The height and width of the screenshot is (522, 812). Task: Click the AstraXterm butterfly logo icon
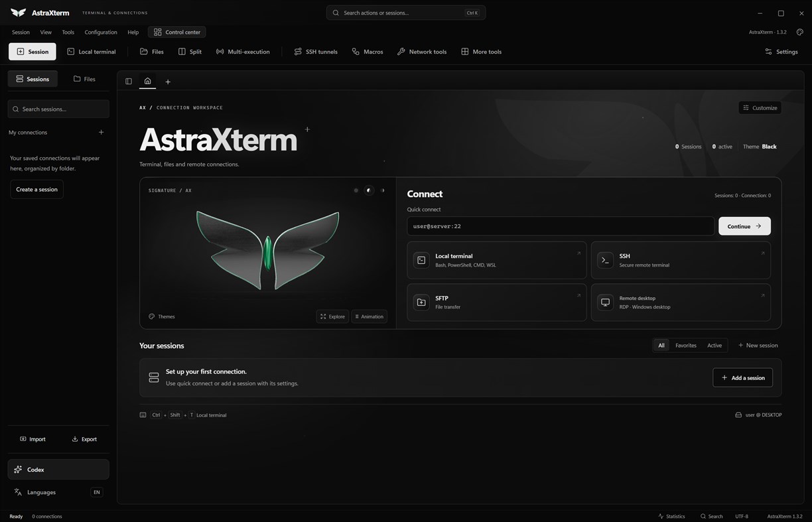point(19,13)
